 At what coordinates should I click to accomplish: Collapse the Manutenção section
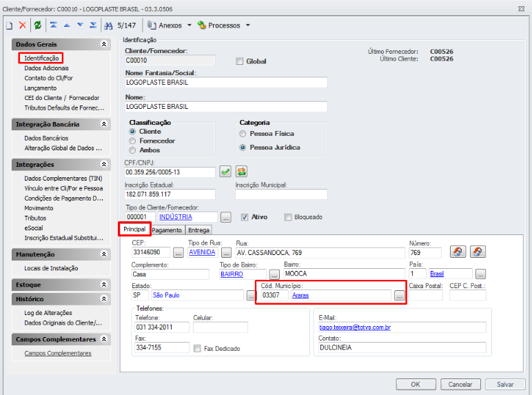104,254
